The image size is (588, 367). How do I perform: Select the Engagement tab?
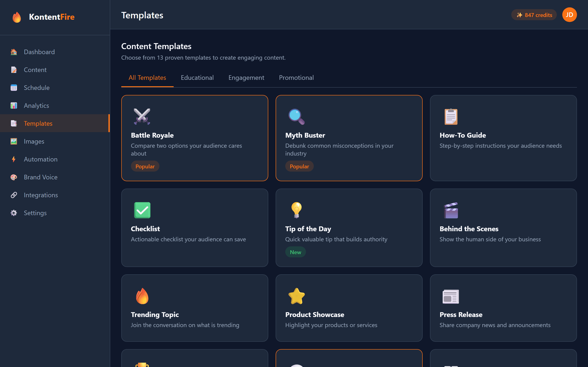246,78
